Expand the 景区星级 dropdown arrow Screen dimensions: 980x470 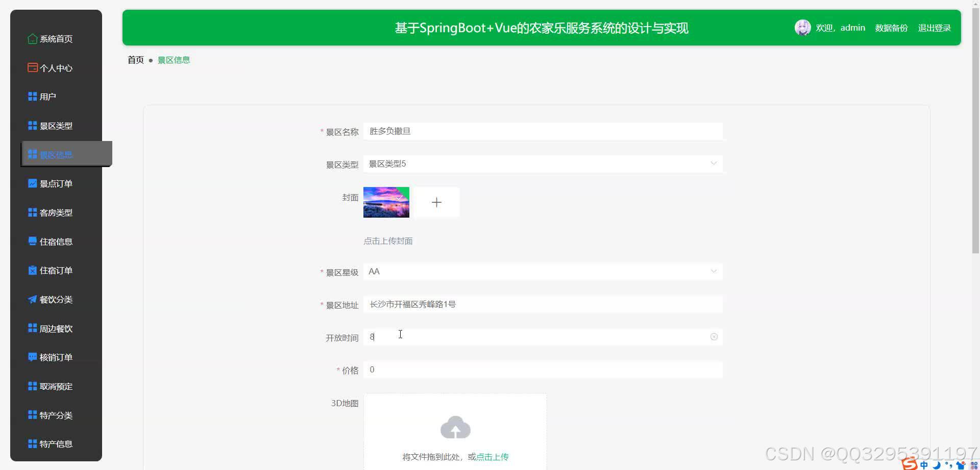[x=714, y=271]
